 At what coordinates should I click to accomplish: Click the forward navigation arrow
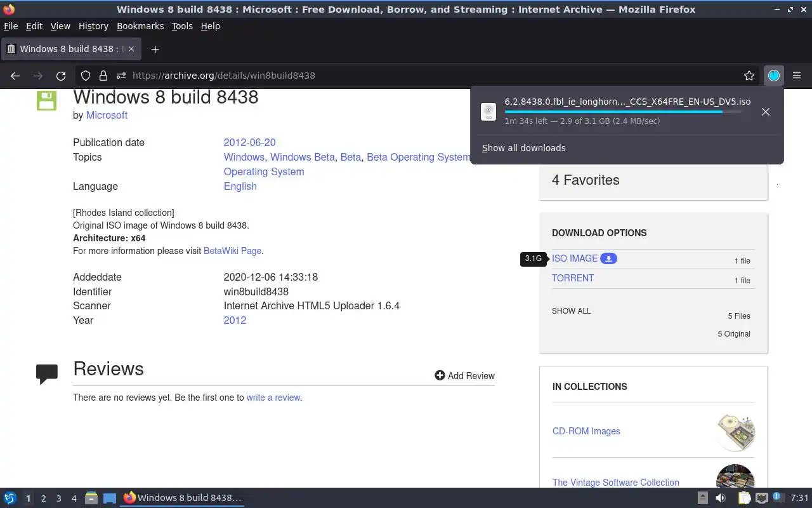tap(38, 76)
